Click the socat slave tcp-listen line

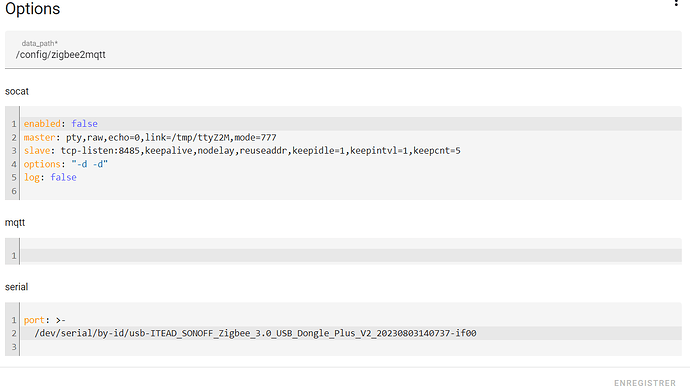point(351,150)
